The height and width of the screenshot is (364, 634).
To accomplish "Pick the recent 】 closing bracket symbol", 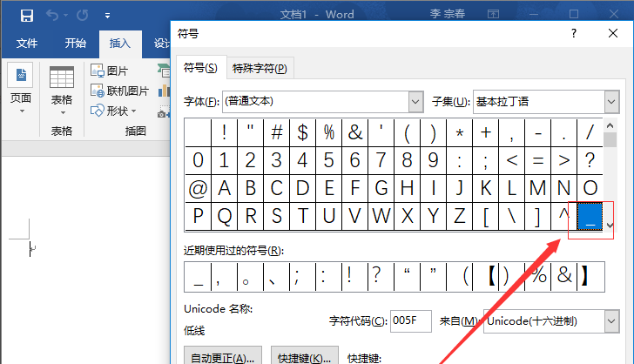I will (x=590, y=277).
